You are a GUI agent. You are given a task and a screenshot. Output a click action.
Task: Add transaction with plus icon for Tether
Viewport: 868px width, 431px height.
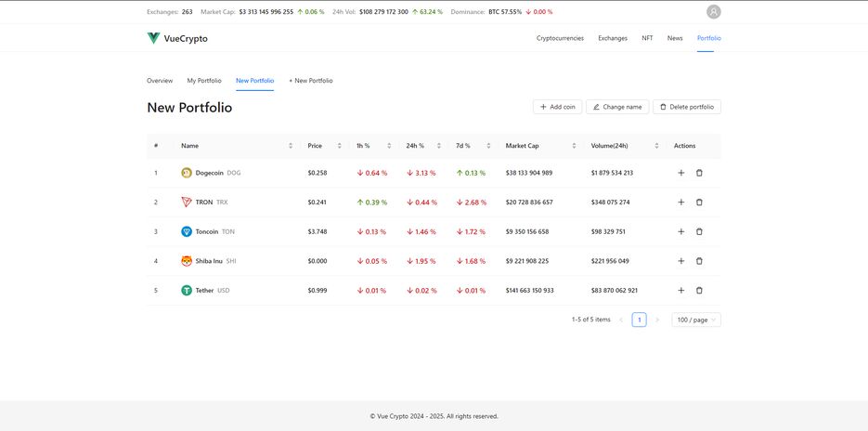680,291
